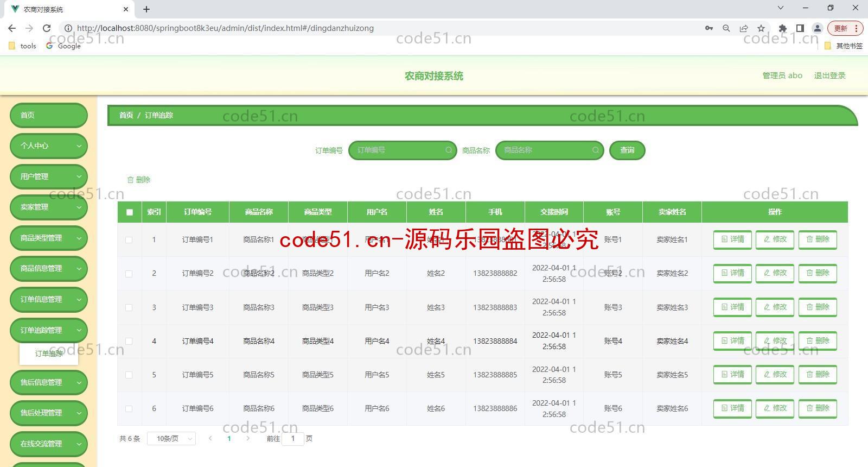Click the browser address bar URL
Screen dimensions: 868x467
[225, 28]
